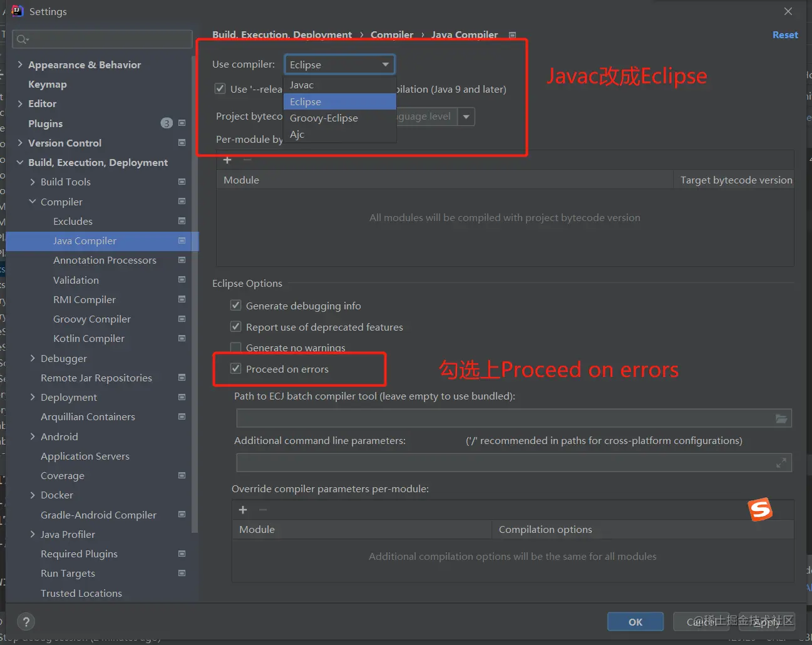Viewport: 812px width, 645px height.
Task: Open Validation settings
Action: pyautogui.click(x=76, y=280)
